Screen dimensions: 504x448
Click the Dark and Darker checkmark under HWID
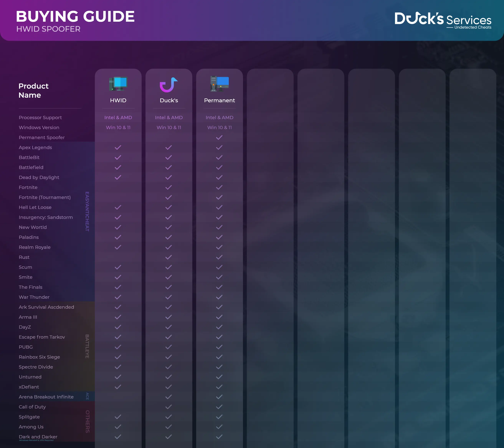tap(118, 437)
